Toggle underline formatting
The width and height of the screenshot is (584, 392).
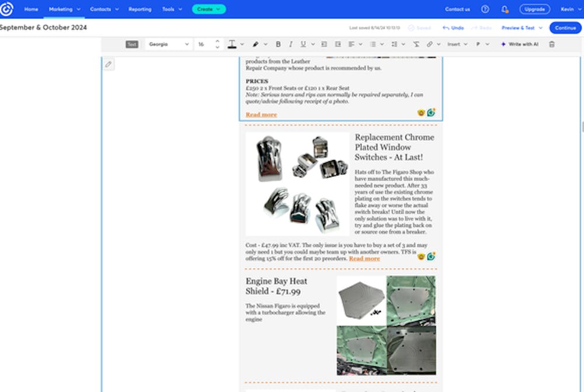click(x=303, y=44)
